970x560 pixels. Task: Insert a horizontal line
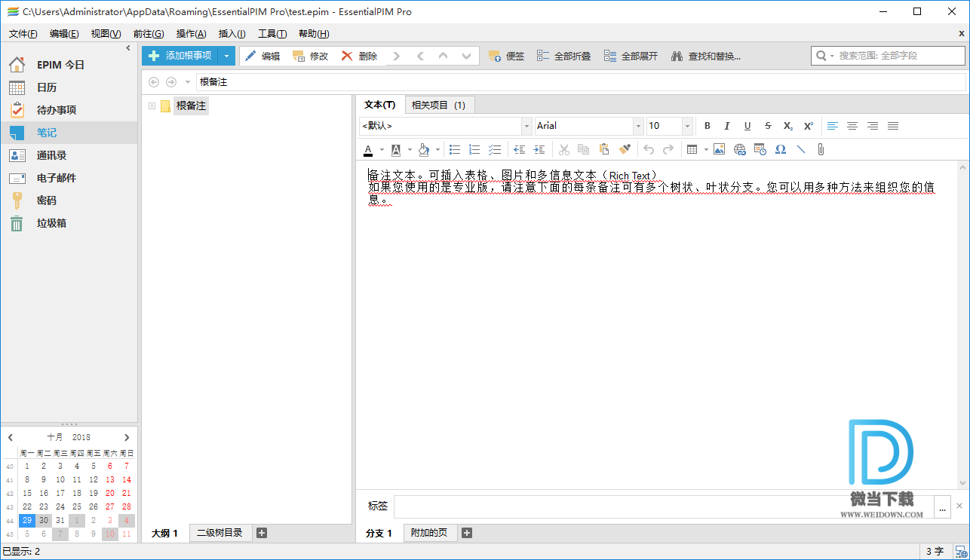[801, 149]
